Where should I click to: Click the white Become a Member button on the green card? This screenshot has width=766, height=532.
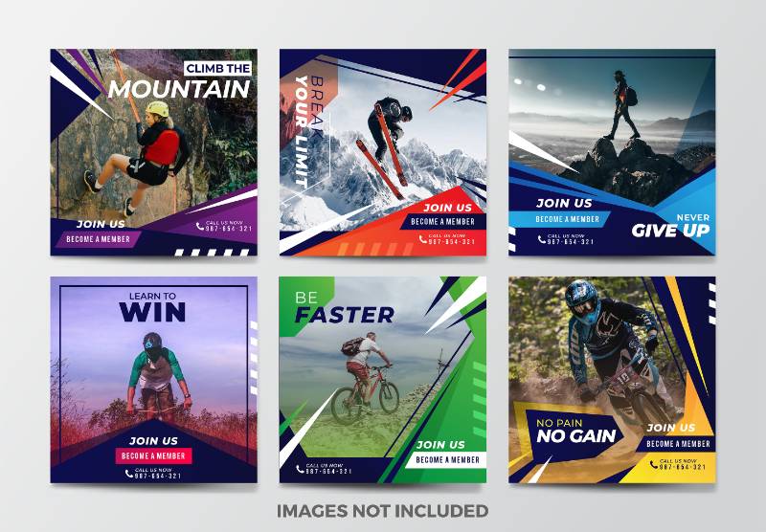tap(445, 460)
